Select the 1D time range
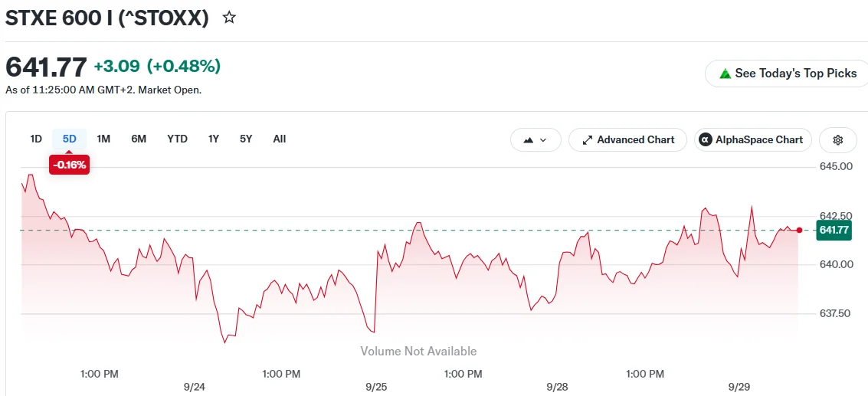Screen dimensions: 868x396 (36, 139)
